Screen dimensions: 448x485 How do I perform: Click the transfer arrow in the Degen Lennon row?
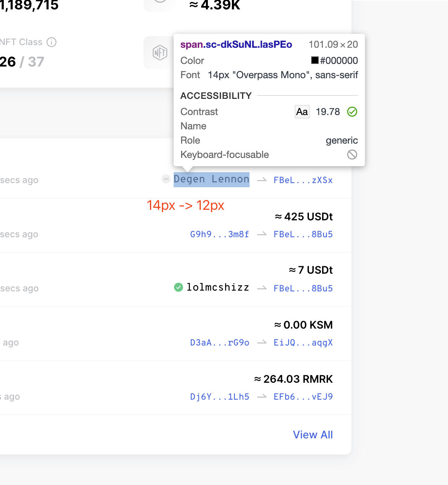click(262, 180)
